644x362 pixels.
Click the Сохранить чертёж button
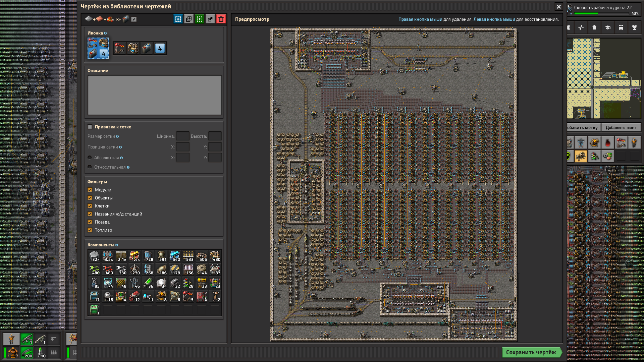(x=531, y=353)
